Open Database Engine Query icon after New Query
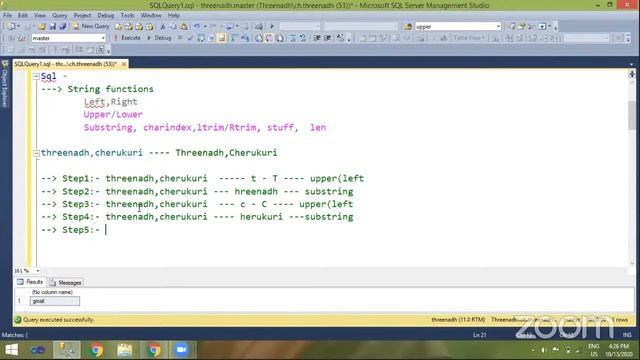Screen dimensions: 640x360 click(x=118, y=27)
